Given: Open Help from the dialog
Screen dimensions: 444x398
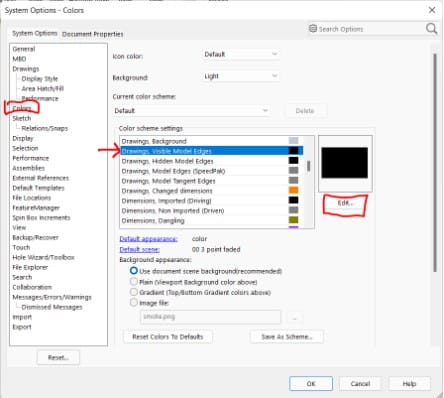Looking at the screenshot, I should pyautogui.click(x=409, y=384).
